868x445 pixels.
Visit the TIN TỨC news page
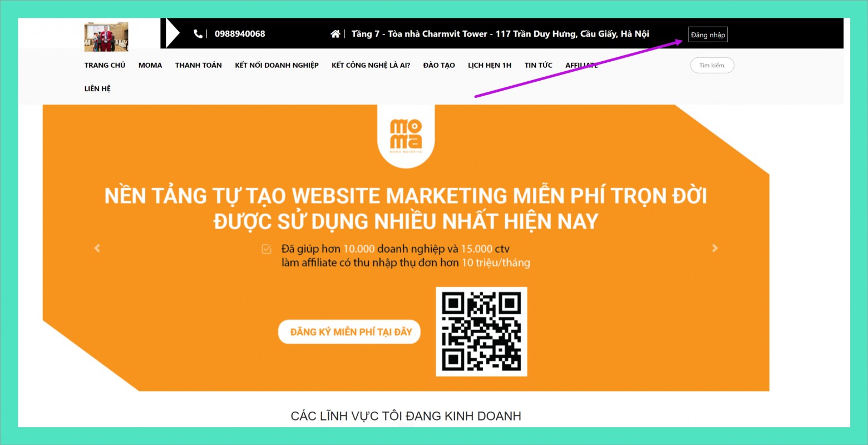pyautogui.click(x=538, y=66)
